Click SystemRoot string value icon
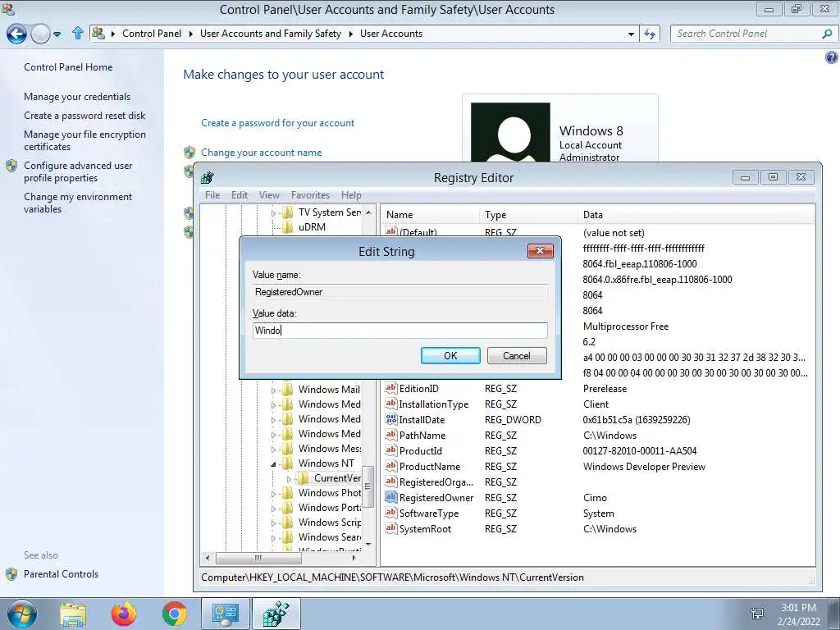This screenshot has width=840, height=630. click(391, 528)
